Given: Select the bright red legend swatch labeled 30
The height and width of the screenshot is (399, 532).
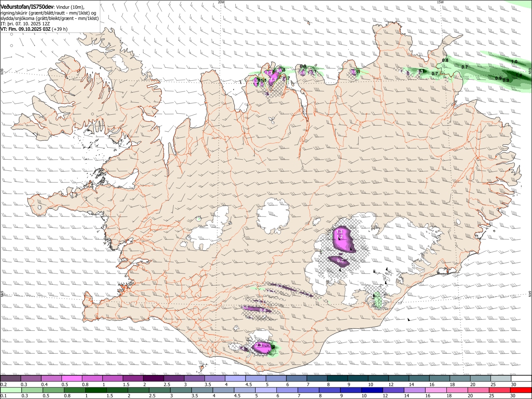Looking at the screenshot, I should point(521,390).
